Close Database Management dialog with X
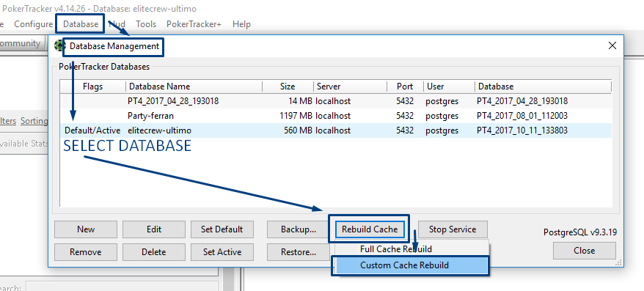644x291 pixels. tap(612, 45)
